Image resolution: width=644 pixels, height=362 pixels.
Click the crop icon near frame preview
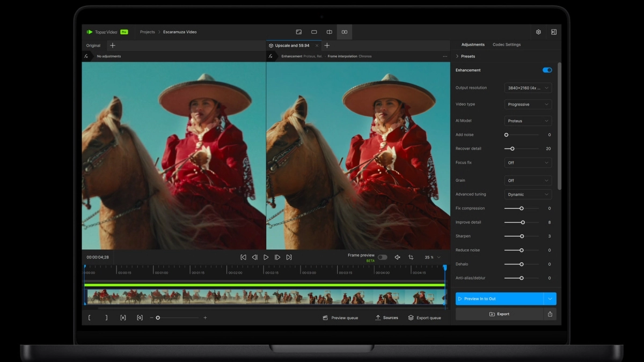(x=411, y=257)
